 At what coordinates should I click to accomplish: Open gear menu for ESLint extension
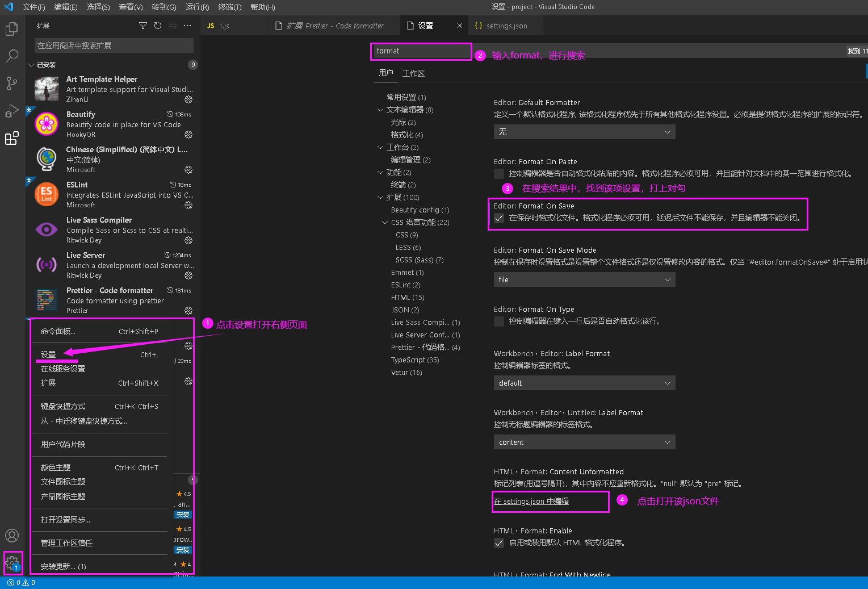click(188, 205)
